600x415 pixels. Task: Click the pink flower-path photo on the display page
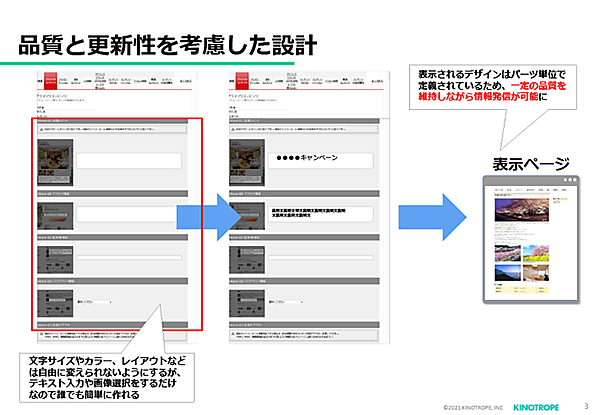(507, 253)
